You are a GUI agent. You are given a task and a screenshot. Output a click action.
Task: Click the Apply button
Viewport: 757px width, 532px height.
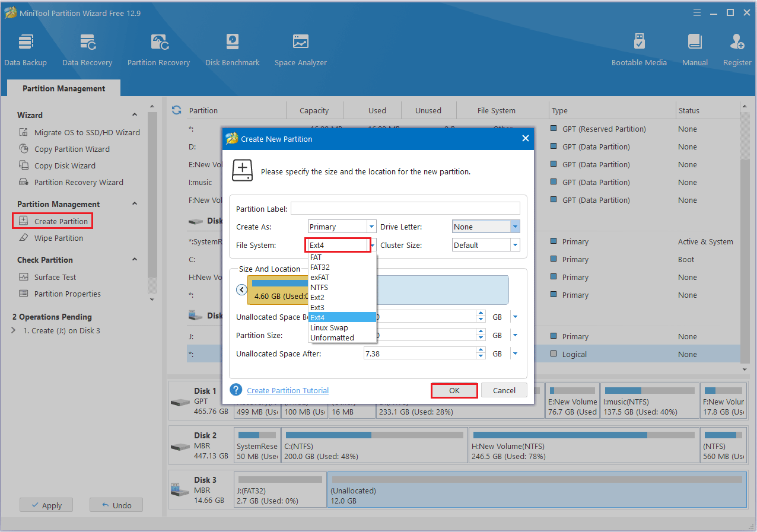click(x=46, y=505)
